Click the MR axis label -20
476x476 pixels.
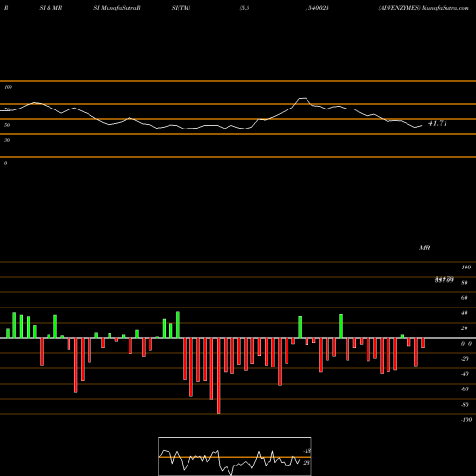465,359
